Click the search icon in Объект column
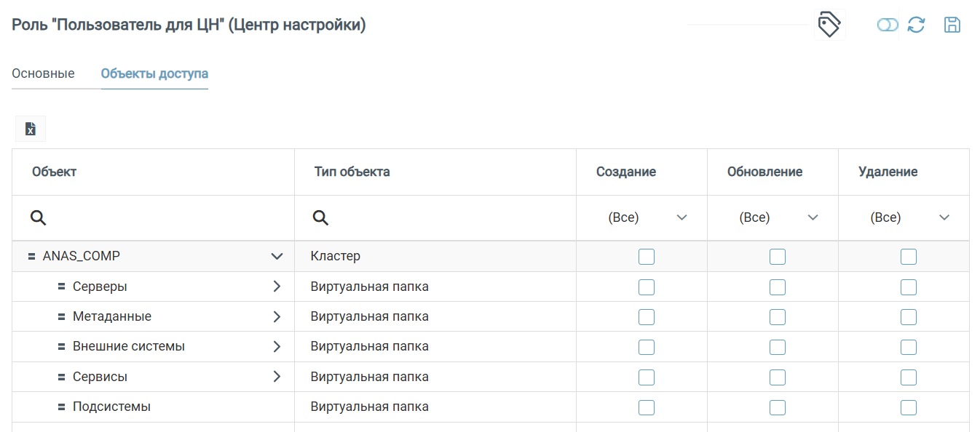This screenshot has height=432, width=980. click(x=38, y=217)
